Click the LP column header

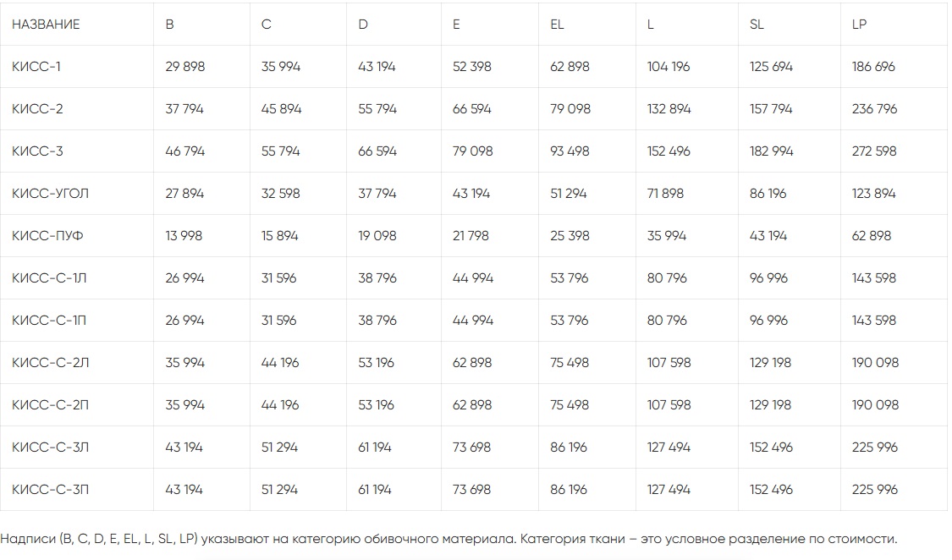[859, 25]
